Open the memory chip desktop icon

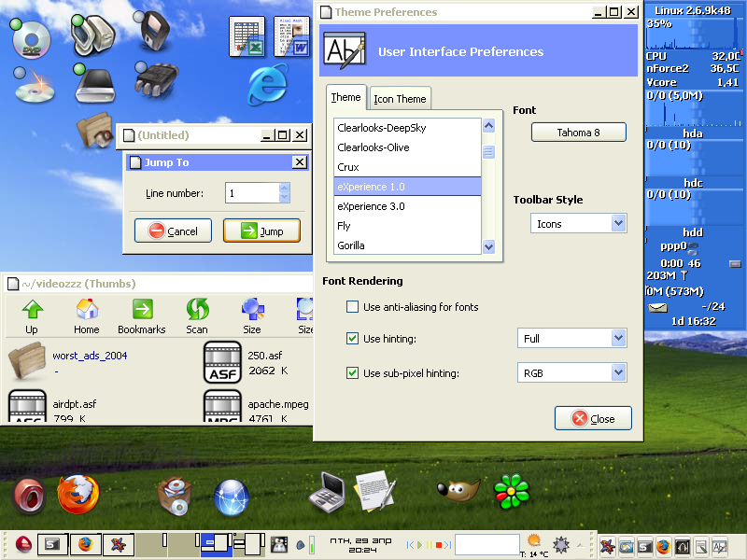click(x=156, y=80)
